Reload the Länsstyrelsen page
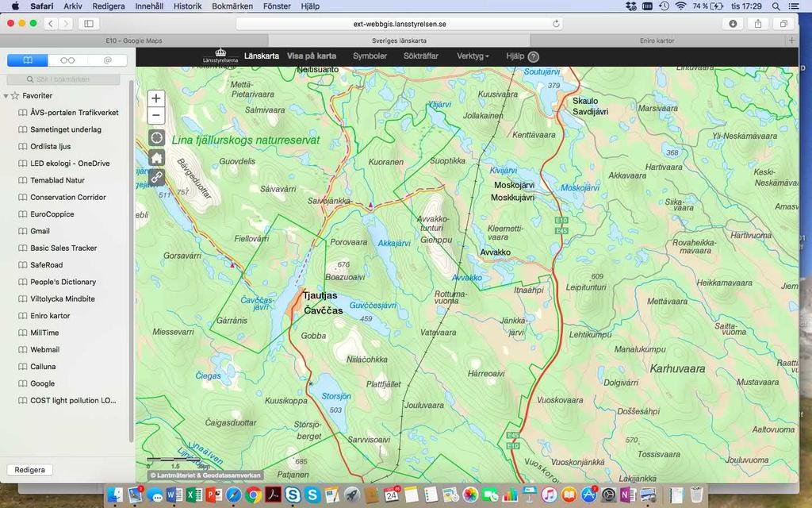This screenshot has height=508, width=812. (x=556, y=24)
